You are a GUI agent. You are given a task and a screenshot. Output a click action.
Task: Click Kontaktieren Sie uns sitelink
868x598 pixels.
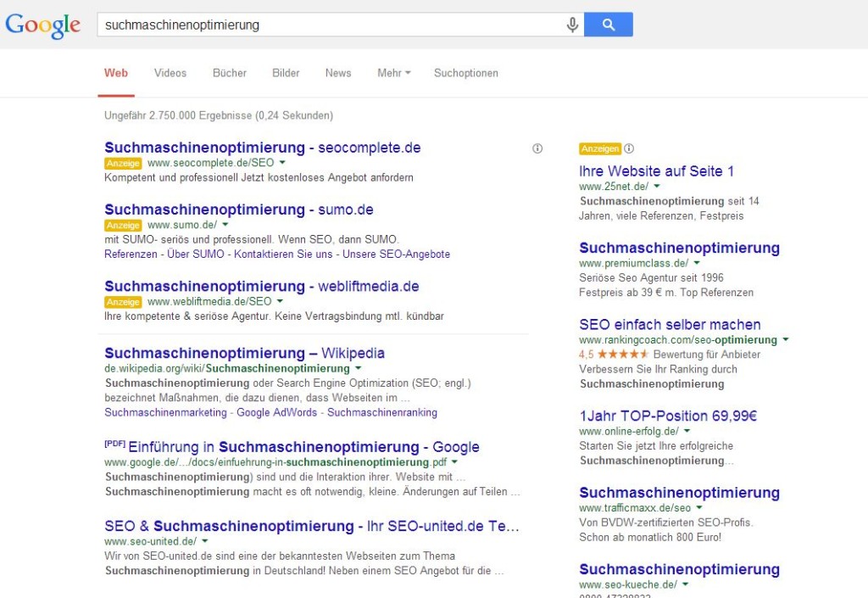283,254
